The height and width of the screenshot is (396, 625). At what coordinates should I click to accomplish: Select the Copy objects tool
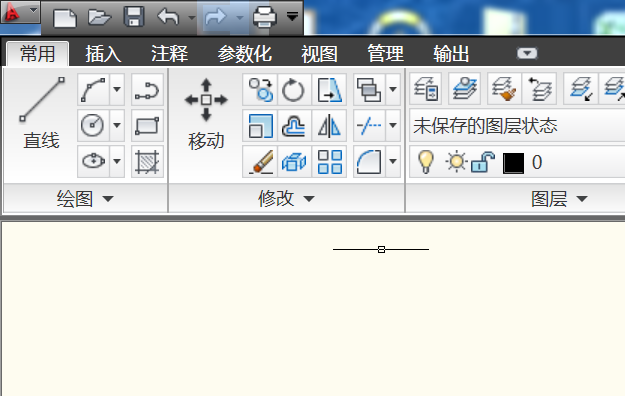tap(260, 90)
